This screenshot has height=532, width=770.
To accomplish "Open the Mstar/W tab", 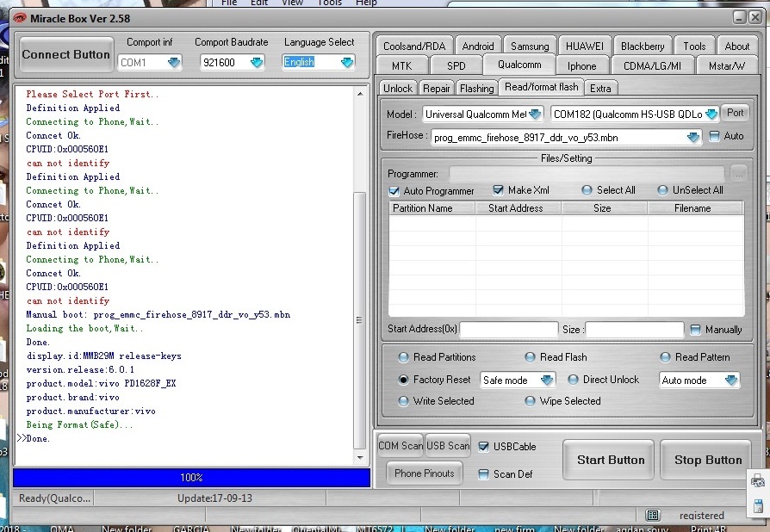I will click(x=726, y=65).
